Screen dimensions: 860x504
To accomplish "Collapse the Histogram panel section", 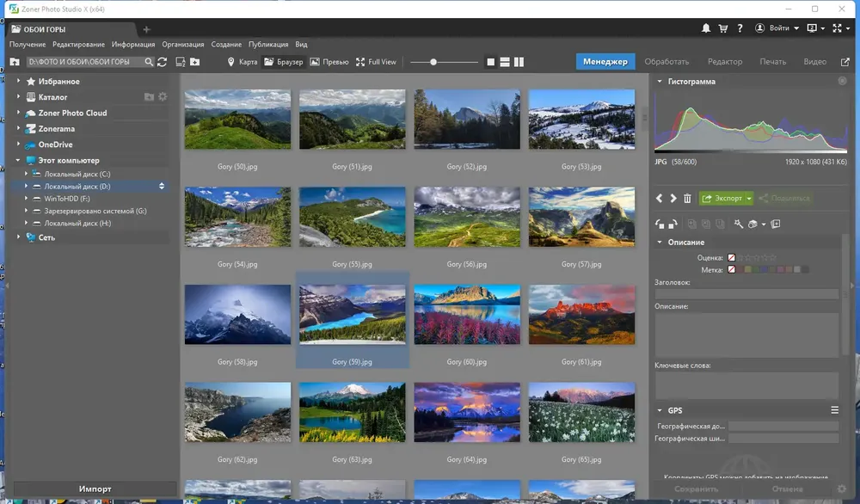I will (x=660, y=81).
